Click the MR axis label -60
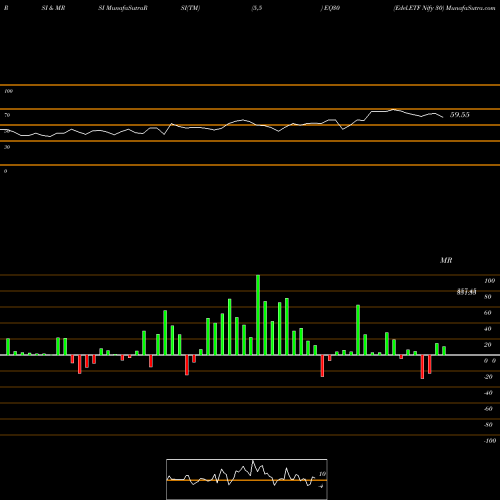This screenshot has width=500, height=500. 488,409
